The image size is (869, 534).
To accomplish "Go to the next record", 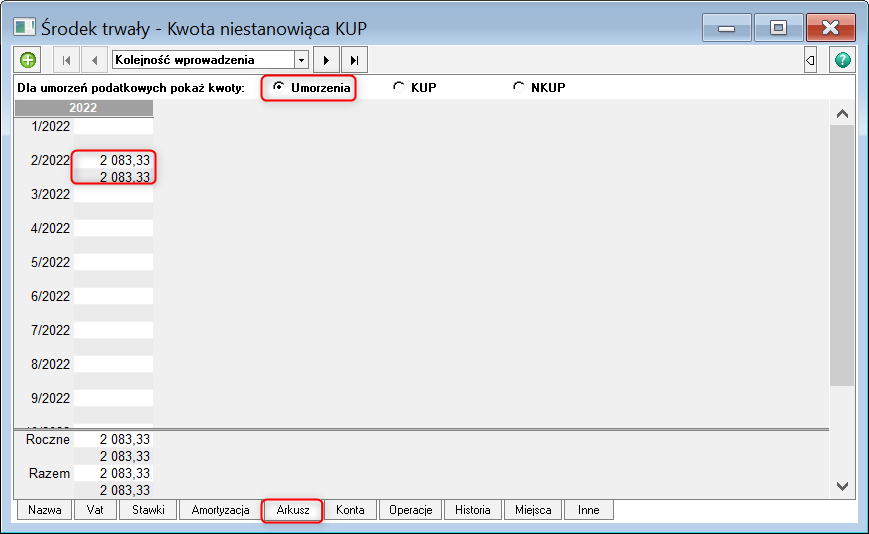I will (x=326, y=60).
